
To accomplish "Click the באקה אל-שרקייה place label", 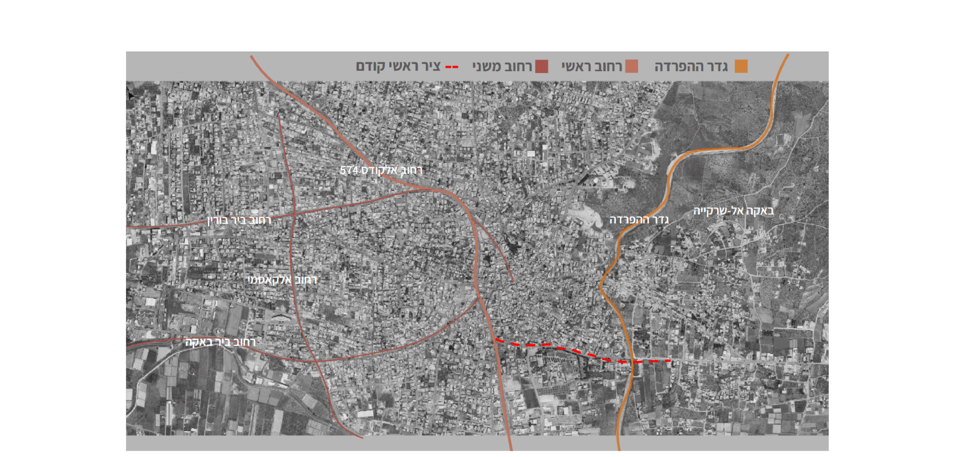I will tap(733, 211).
